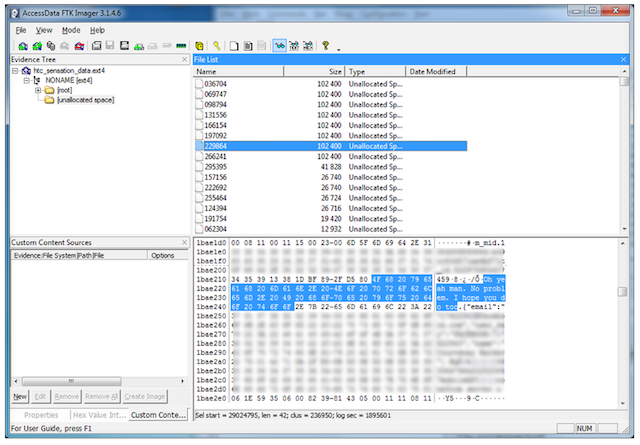Screen dimensions: 640x445
Task: Select the [unallocated space] folder
Action: pyautogui.click(x=85, y=100)
